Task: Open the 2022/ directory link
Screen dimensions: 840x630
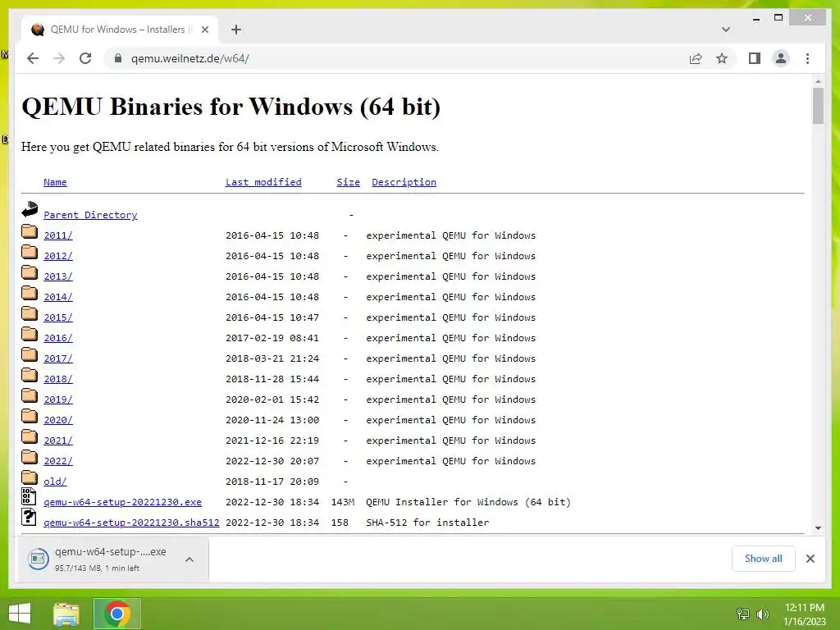Action: [x=58, y=461]
